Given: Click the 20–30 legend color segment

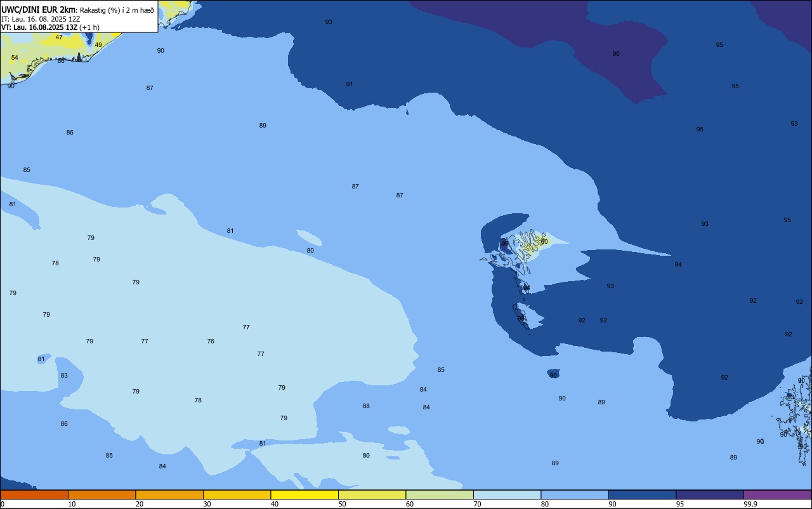Looking at the screenshot, I should pos(169,494).
